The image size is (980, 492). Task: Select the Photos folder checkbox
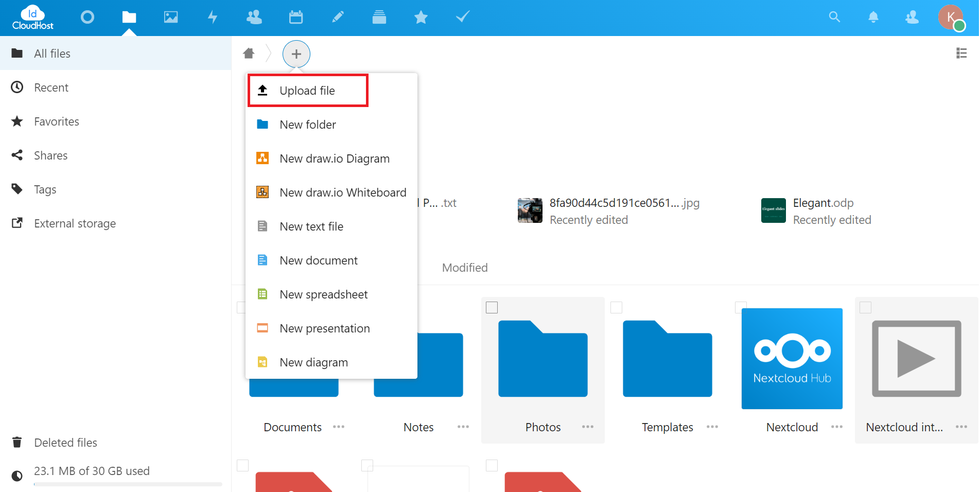pos(492,307)
